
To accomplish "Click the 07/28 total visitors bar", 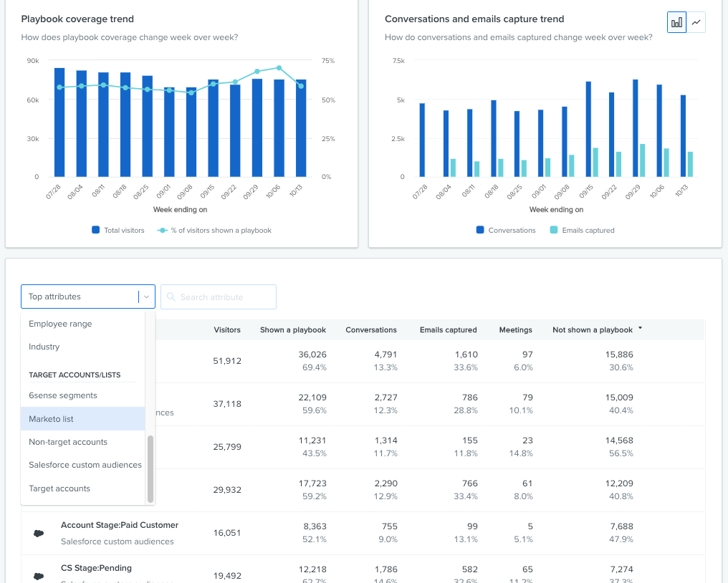I will [59, 122].
